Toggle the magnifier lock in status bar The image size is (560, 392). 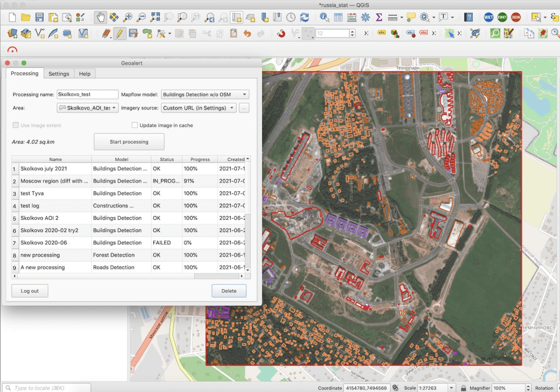tap(463, 388)
